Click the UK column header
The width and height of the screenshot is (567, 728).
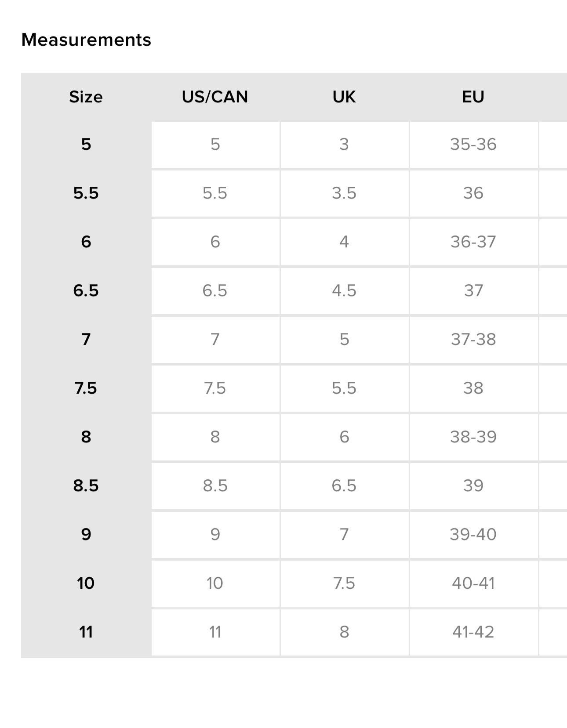click(344, 97)
